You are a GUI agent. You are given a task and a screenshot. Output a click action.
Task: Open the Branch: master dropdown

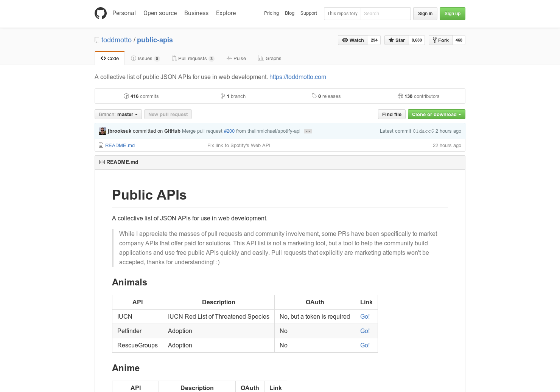tap(118, 114)
